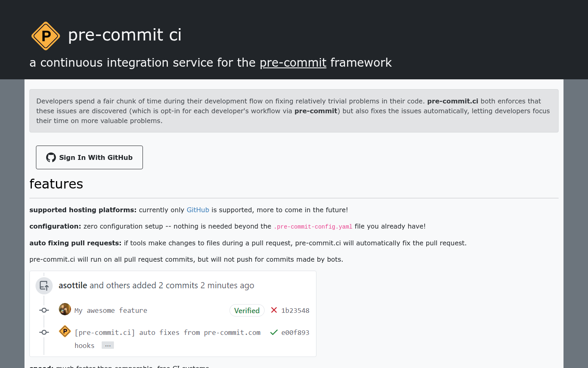
Task: Click bold "pre-commit.ci" in intro box
Action: [x=452, y=101]
